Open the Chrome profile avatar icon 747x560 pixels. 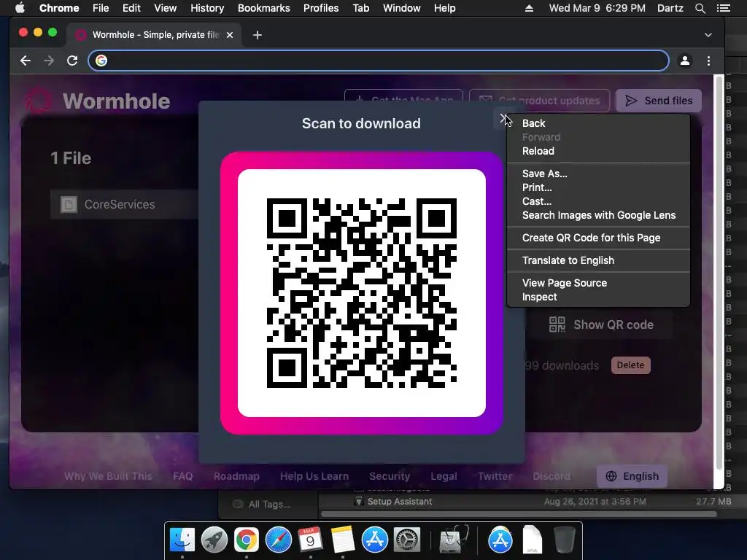684,61
